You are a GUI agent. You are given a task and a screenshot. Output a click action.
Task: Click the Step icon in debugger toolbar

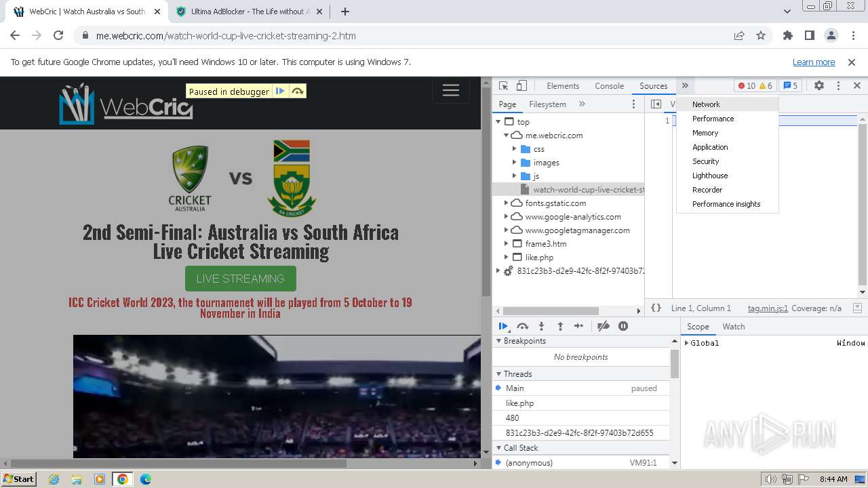pyautogui.click(x=578, y=326)
